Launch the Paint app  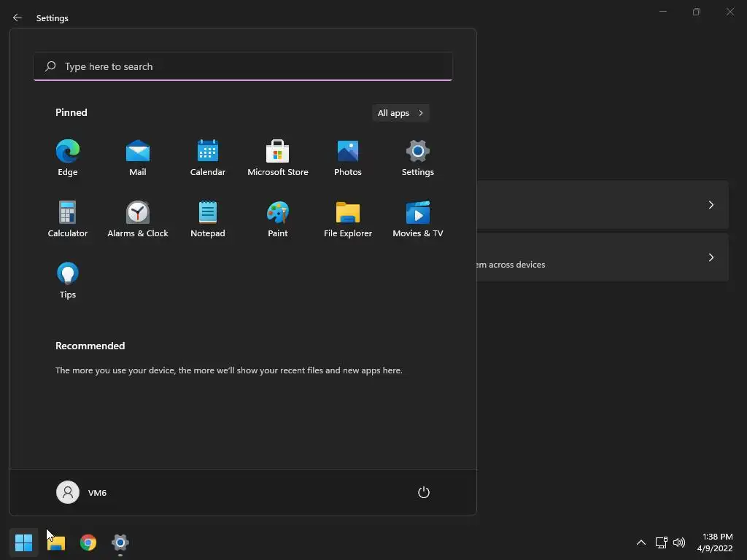pyautogui.click(x=278, y=219)
